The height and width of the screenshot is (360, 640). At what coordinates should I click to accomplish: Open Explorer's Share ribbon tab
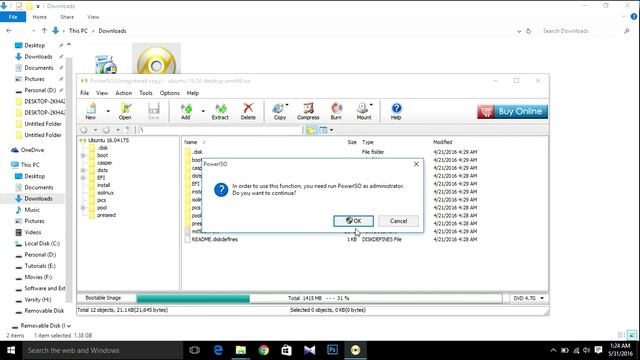(67, 17)
